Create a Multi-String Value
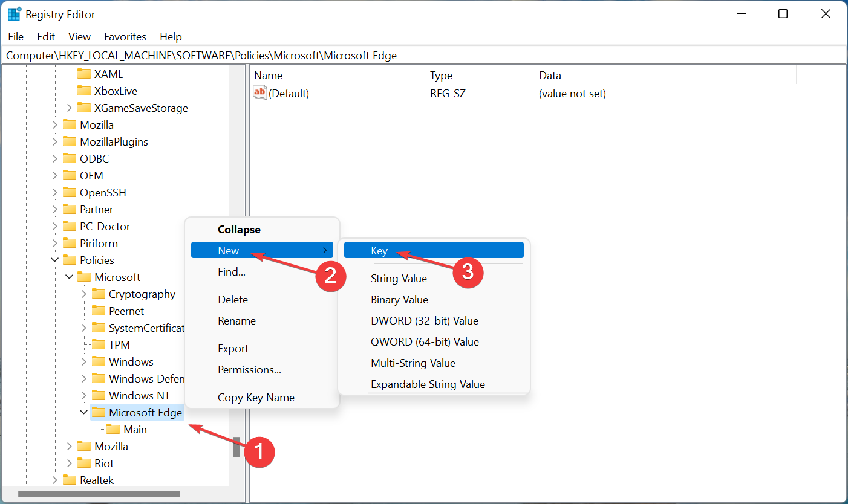This screenshot has height=504, width=848. pos(434,363)
